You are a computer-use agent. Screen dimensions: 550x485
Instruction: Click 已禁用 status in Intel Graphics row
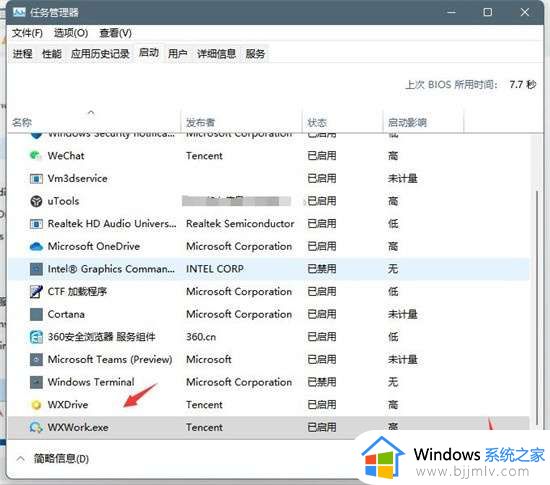pyautogui.click(x=322, y=269)
